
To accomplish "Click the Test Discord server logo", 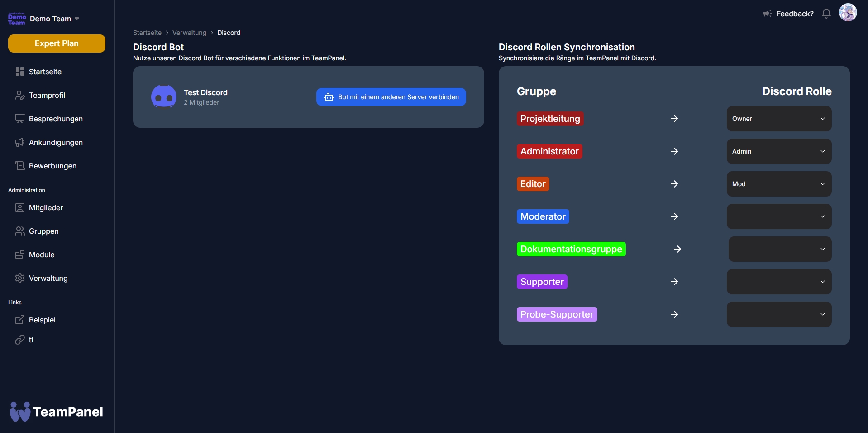I will click(163, 97).
